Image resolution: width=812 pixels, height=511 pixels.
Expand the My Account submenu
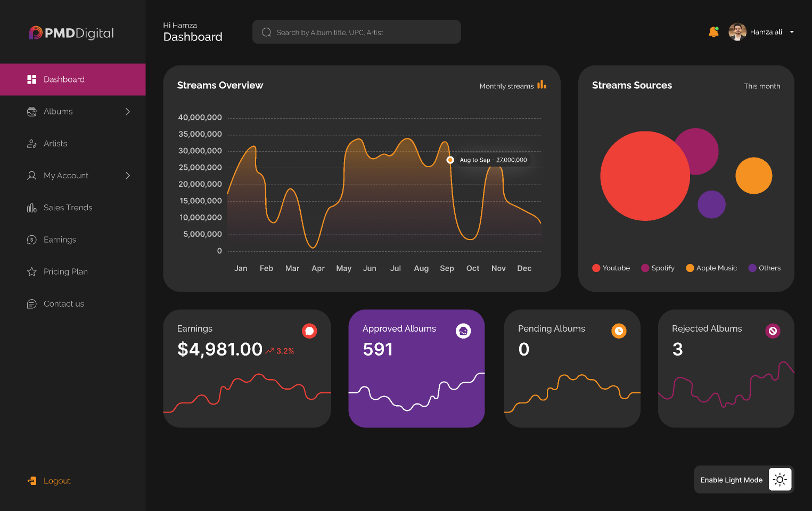[127, 175]
